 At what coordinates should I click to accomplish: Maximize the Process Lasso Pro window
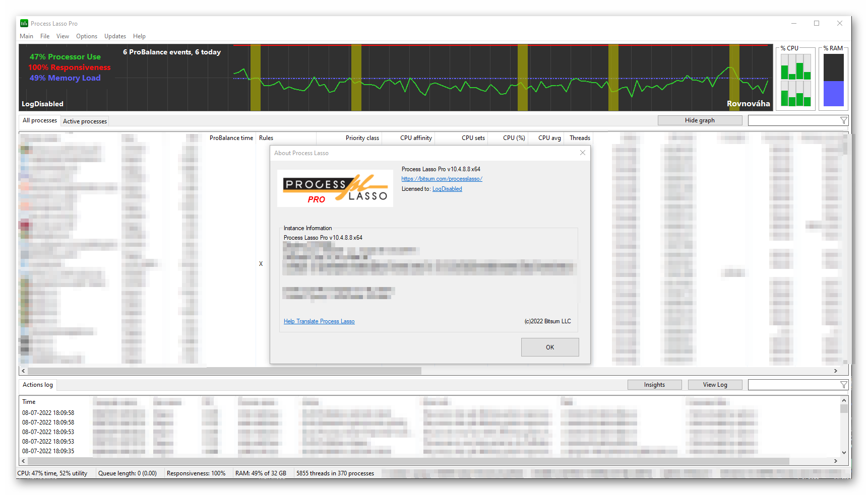(x=817, y=23)
